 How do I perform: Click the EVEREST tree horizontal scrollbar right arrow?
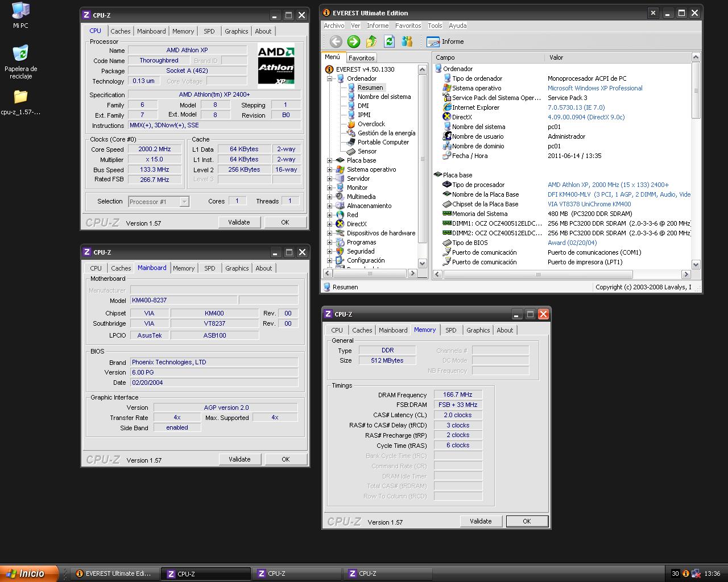tap(413, 273)
